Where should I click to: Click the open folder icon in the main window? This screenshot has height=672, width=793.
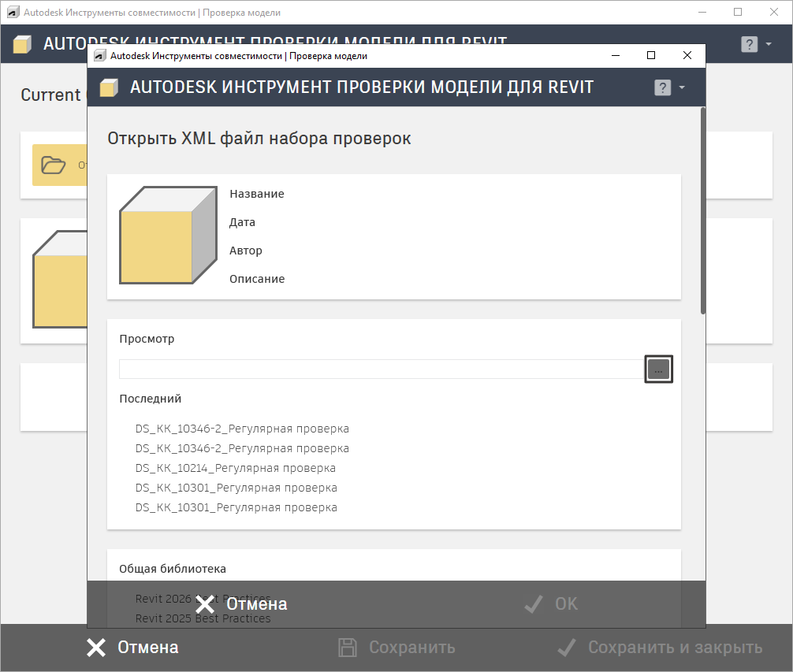[x=54, y=165]
